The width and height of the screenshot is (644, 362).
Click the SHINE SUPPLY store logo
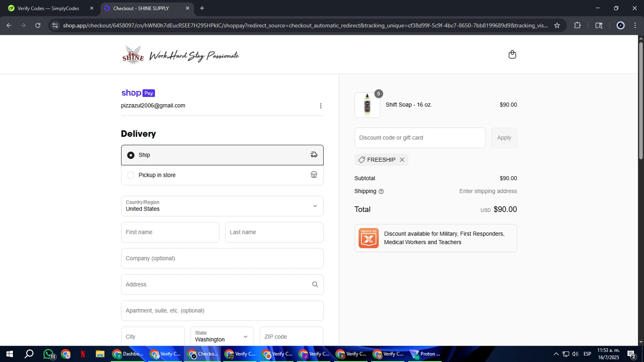pyautogui.click(x=180, y=54)
